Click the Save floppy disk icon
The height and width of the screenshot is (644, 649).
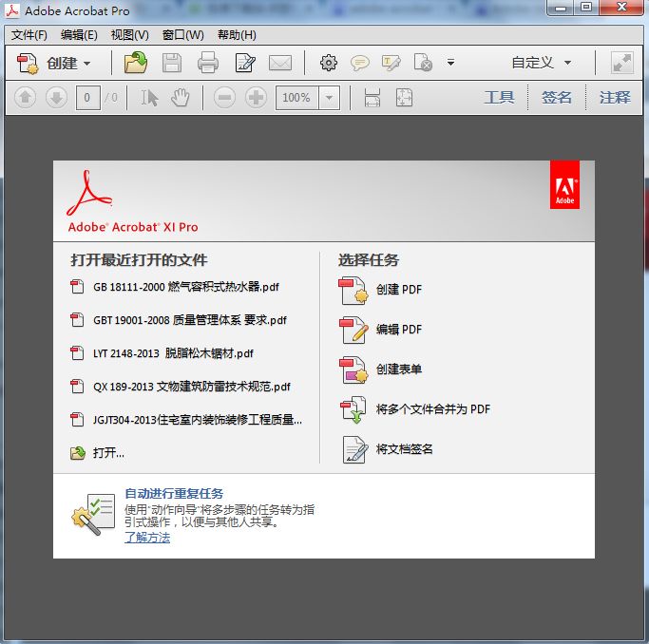pos(172,64)
